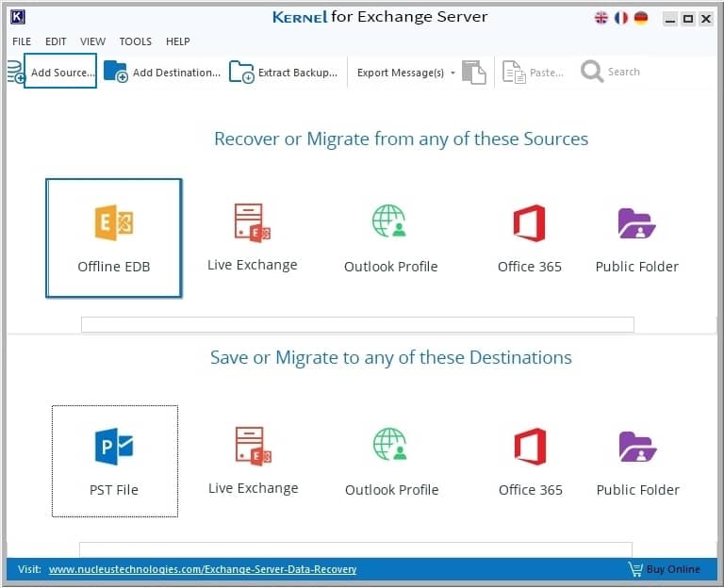724x588 pixels.
Task: Select Live Exchange destination icon
Action: coord(253,446)
